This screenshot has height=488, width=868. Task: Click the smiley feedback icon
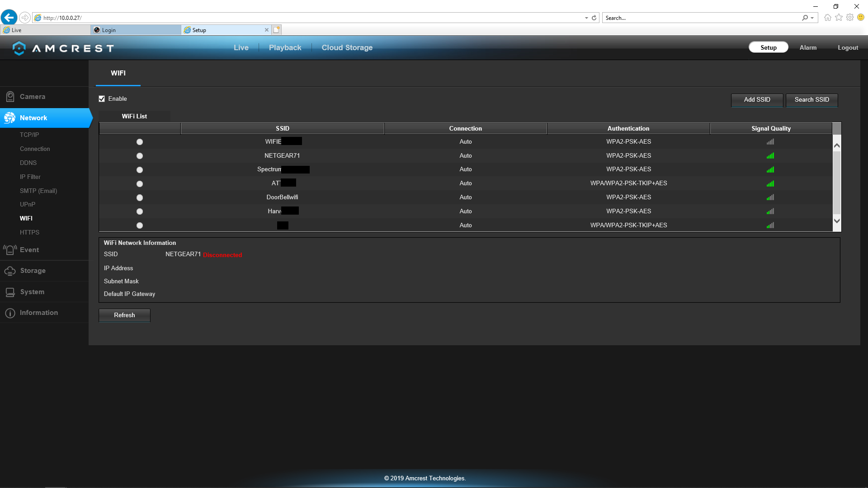coord(861,18)
